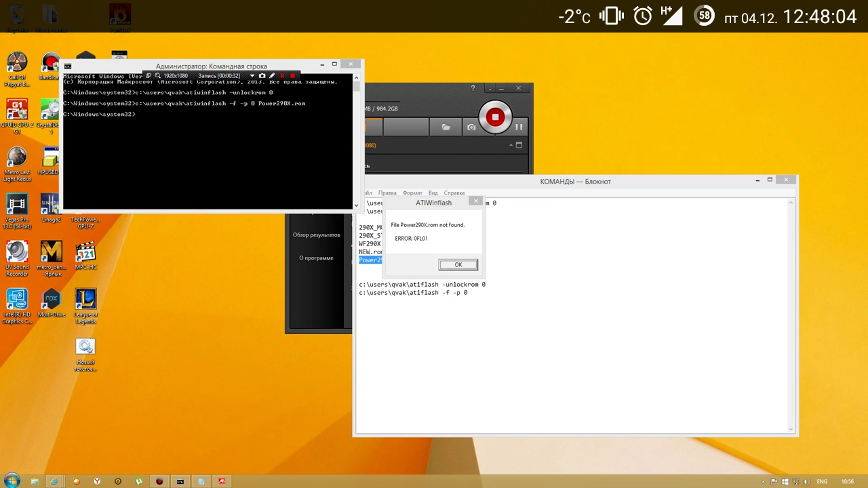This screenshot has width=868, height=488.
Task: Stop recording with Bandicam's red round button
Action: (495, 118)
